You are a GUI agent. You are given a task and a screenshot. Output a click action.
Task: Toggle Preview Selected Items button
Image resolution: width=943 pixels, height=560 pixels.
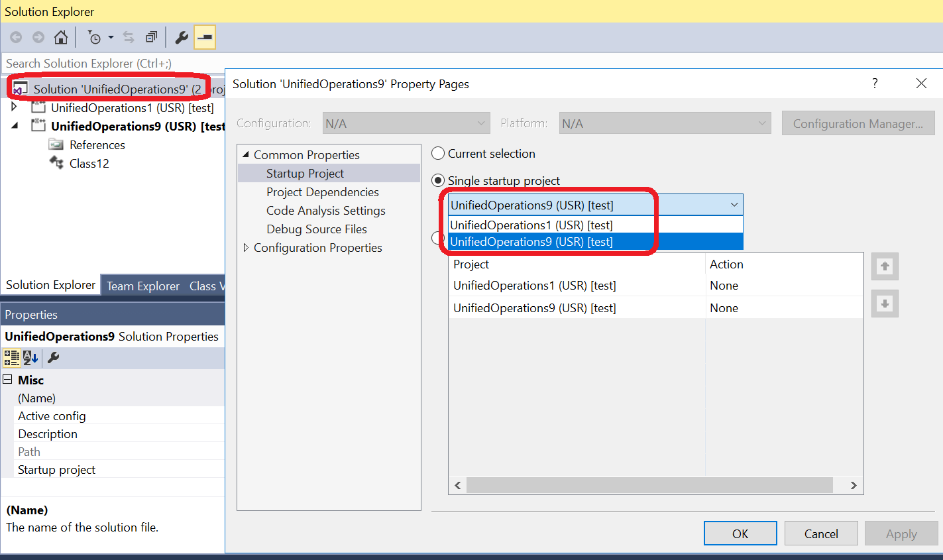coord(205,38)
